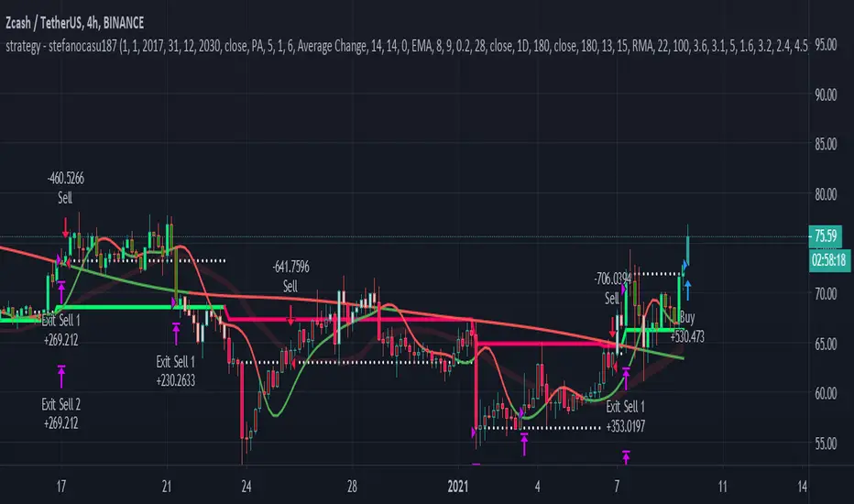Click the magenta arrow above Exit Sell 1 +269.212

[61, 292]
